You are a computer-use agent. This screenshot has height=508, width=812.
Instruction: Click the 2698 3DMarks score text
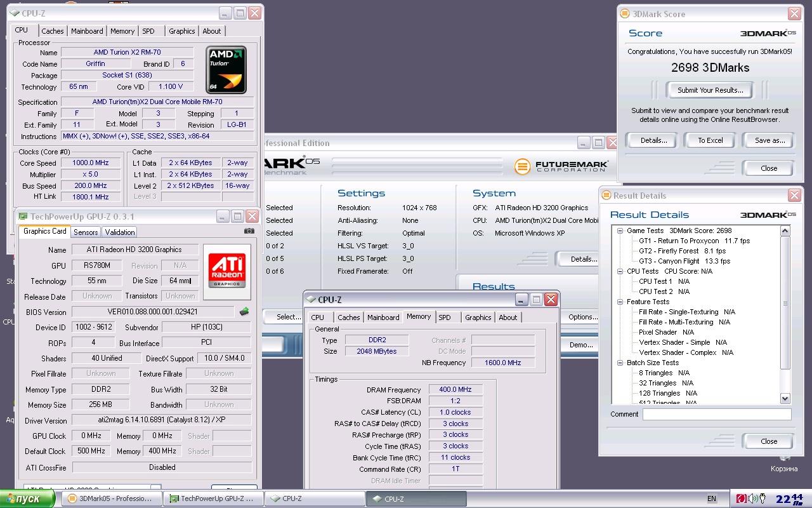pos(710,67)
